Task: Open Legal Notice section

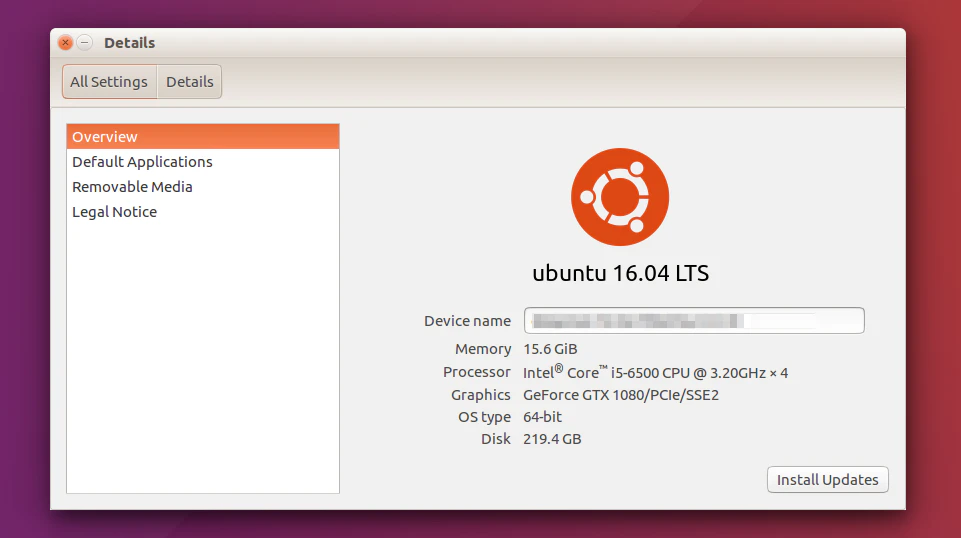Action: (203, 212)
